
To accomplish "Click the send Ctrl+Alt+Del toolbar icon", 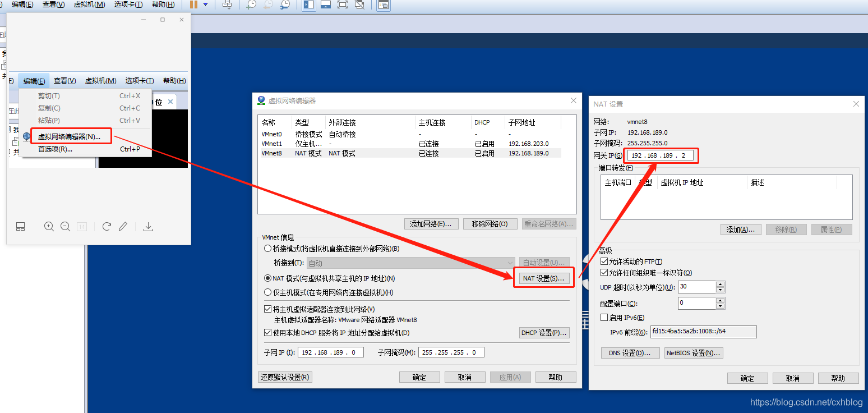I will tap(227, 4).
